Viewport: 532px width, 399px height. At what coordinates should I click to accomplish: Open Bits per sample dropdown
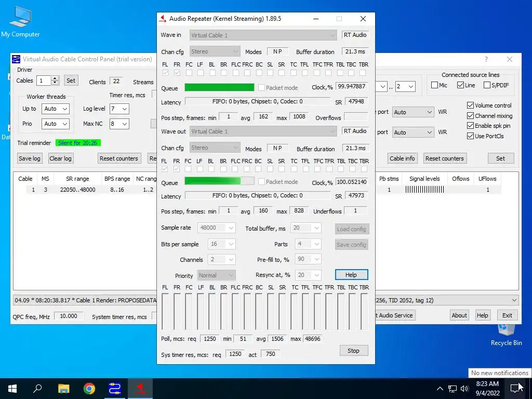[221, 244]
